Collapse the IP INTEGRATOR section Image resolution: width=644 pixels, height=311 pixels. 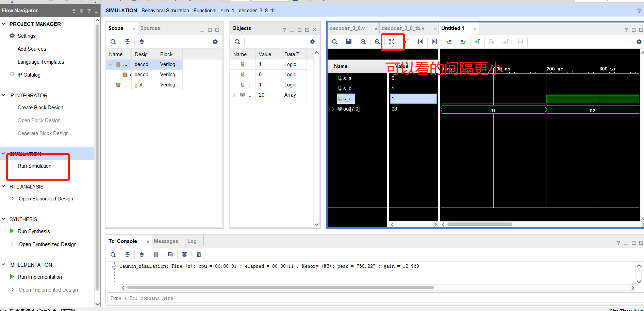click(x=4, y=95)
